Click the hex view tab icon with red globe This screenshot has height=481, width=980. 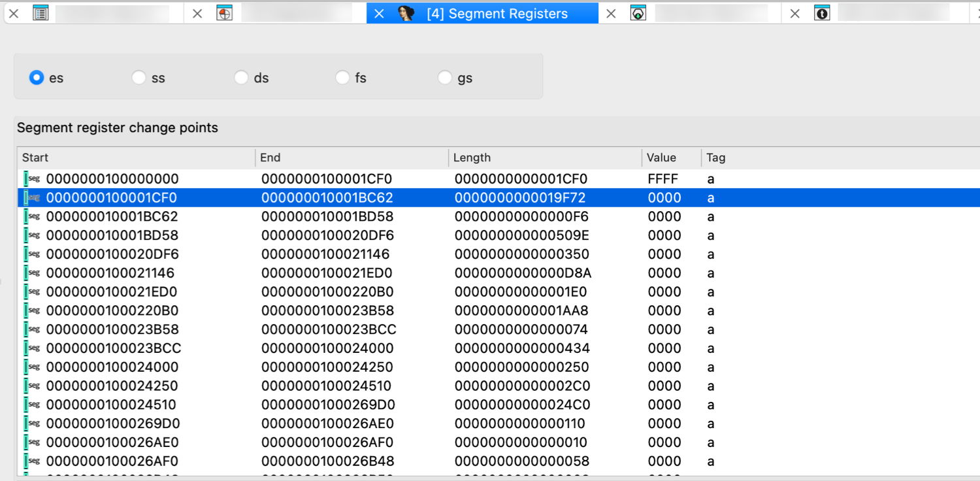click(x=225, y=12)
